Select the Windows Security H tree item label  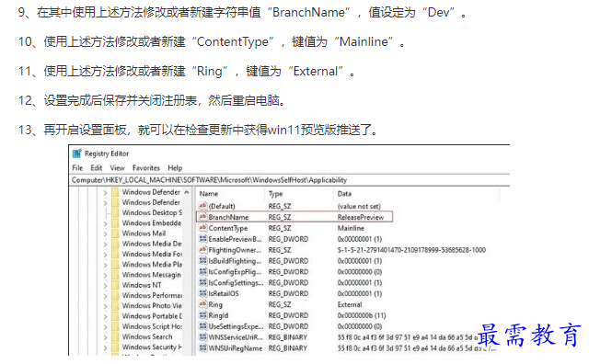152,347
